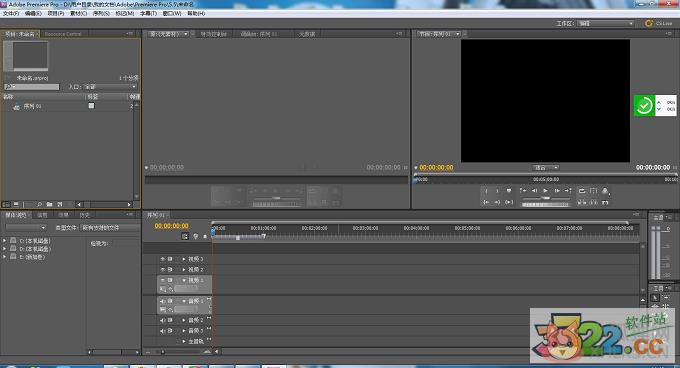Open the 帮助(H) menu
This screenshot has height=368, width=680.
(x=196, y=13)
